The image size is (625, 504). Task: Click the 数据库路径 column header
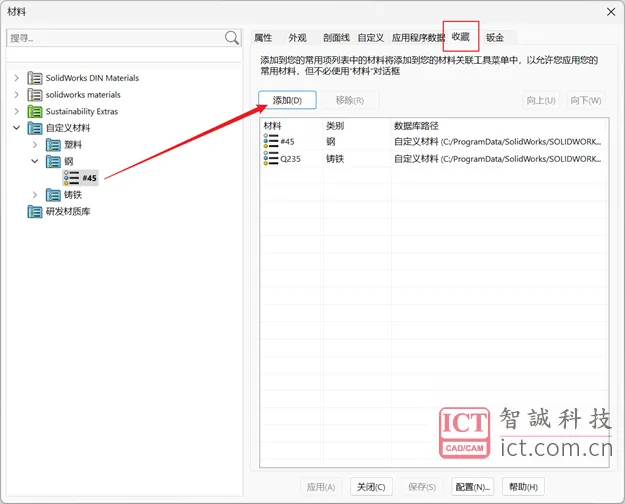point(416,126)
